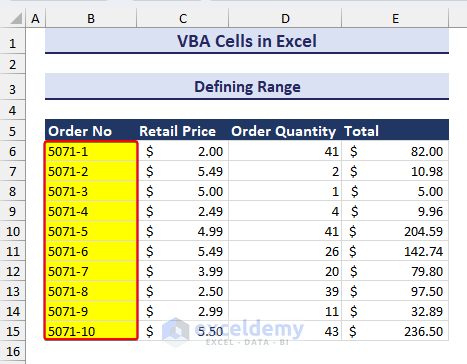Click the 'Total' header cell
This screenshot has width=467, height=364.
(x=395, y=131)
